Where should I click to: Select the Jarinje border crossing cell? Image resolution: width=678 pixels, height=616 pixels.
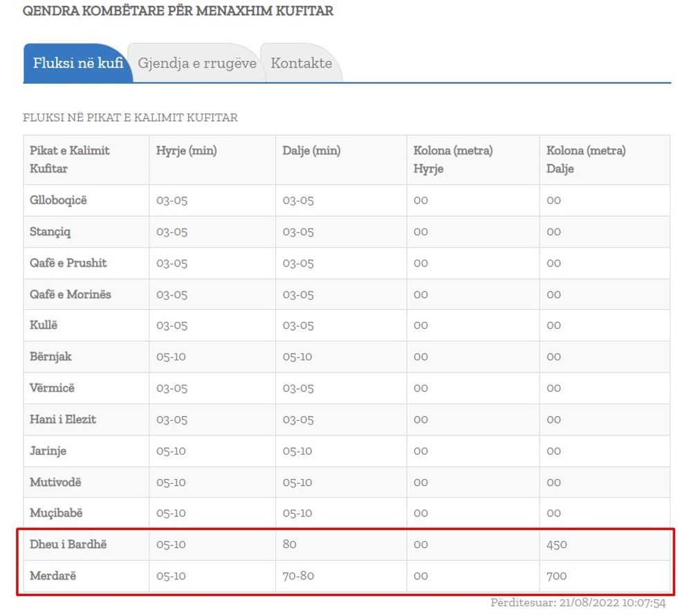click(48, 451)
